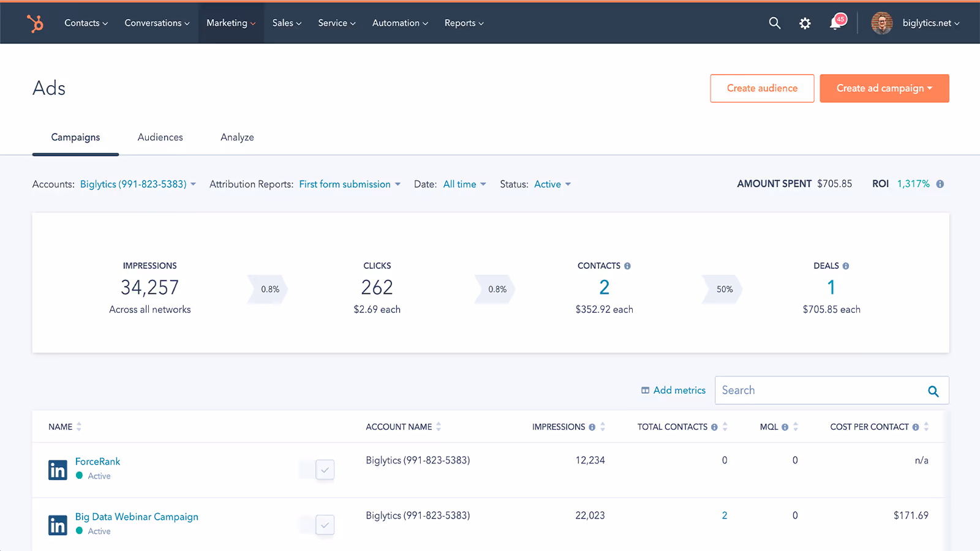Click the HubSpot sprocket logo
The width and height of the screenshot is (980, 551).
[35, 23]
